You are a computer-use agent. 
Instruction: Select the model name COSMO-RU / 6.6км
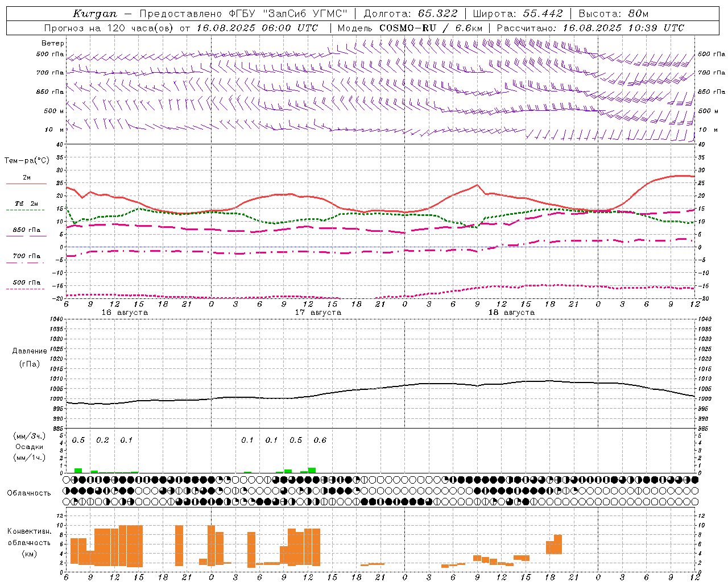tap(431, 28)
